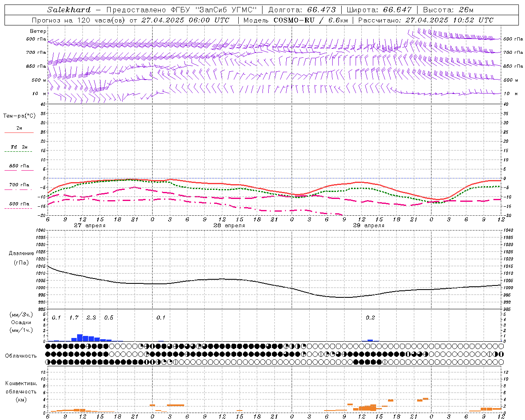Click the 'Высота: 26м' elevation text
The image size is (525, 420).
(448, 10)
